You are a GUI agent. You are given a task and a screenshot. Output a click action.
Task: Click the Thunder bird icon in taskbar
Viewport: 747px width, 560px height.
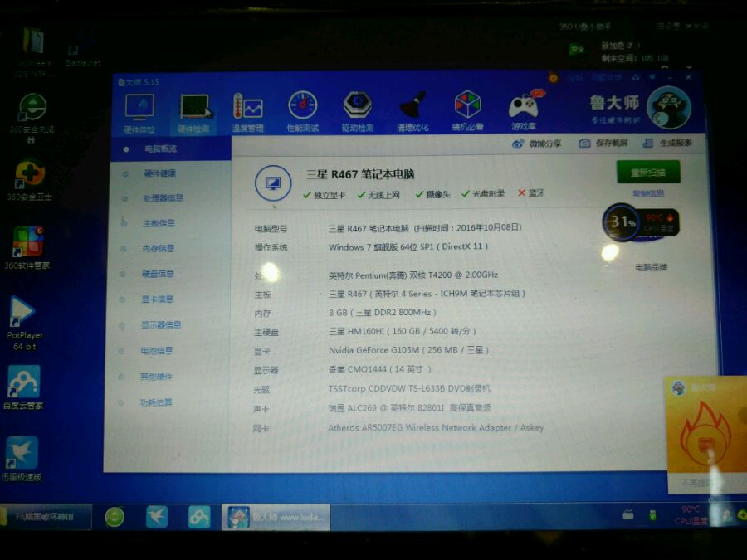(157, 517)
